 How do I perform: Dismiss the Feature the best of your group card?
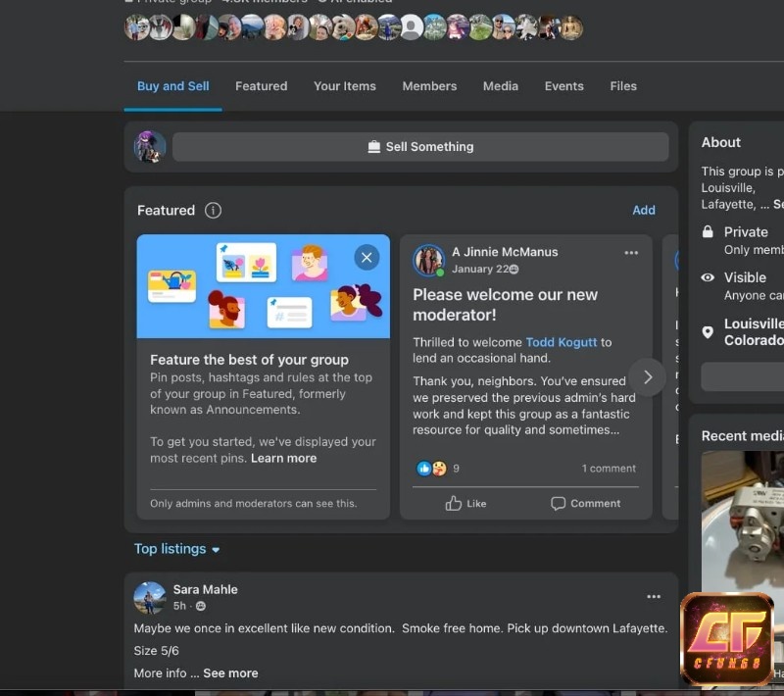367,258
